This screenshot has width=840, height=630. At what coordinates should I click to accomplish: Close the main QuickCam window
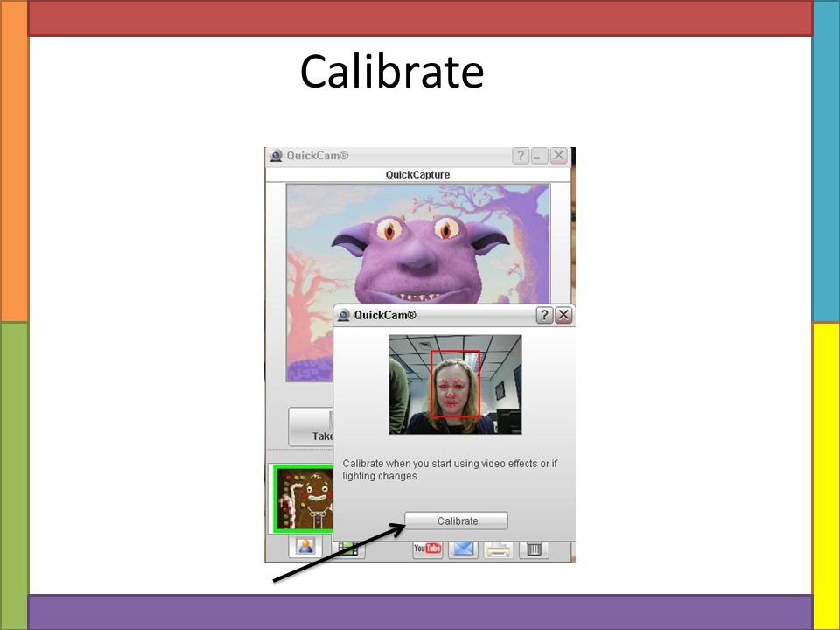click(x=558, y=156)
